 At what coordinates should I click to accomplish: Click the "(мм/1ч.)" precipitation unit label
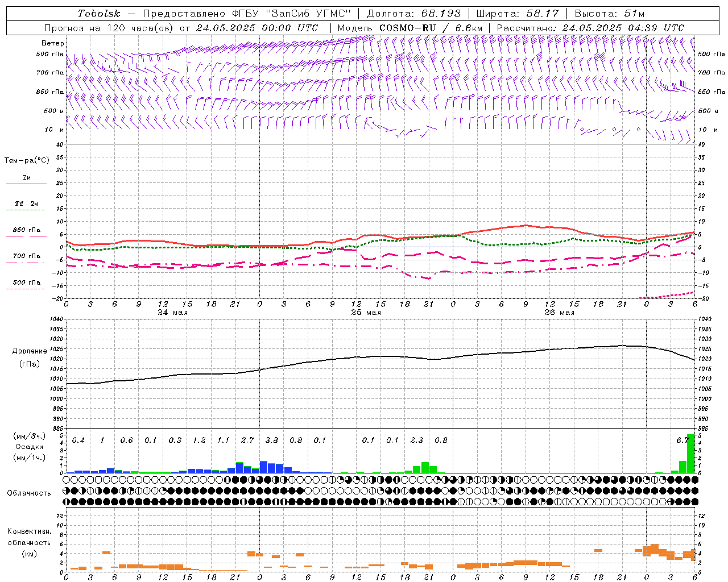pos(28,458)
